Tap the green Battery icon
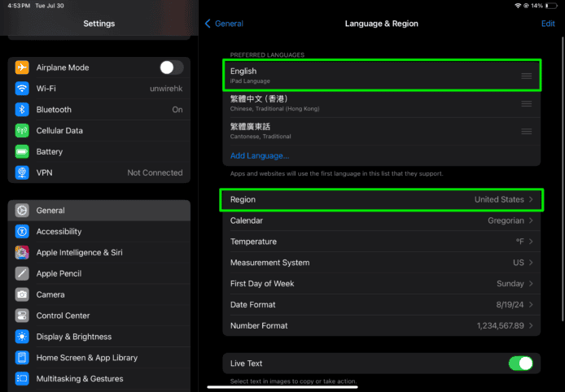565x392 pixels. [22, 152]
